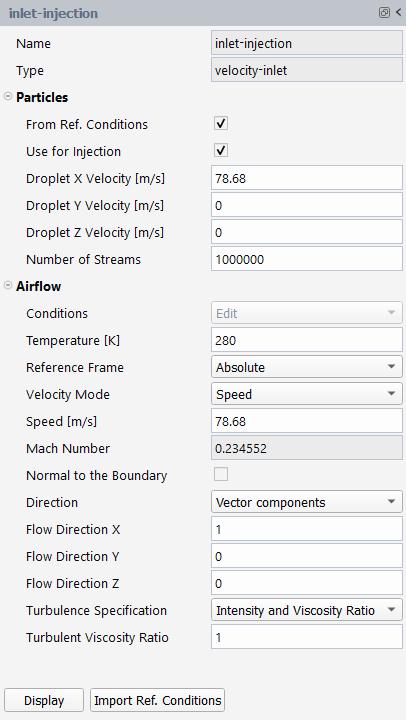Viewport: 406px width, 720px height.
Task: Open the Velocity Mode dropdown
Action: (307, 394)
